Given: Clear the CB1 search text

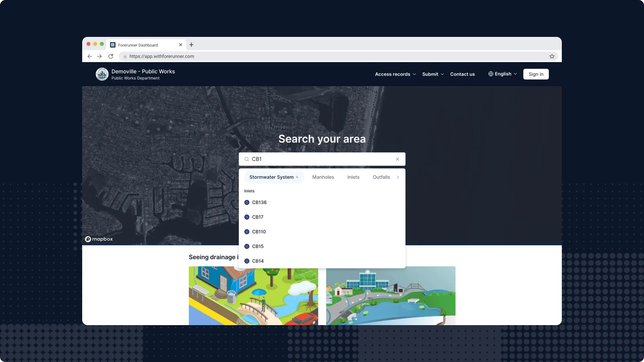Looking at the screenshot, I should [x=397, y=159].
